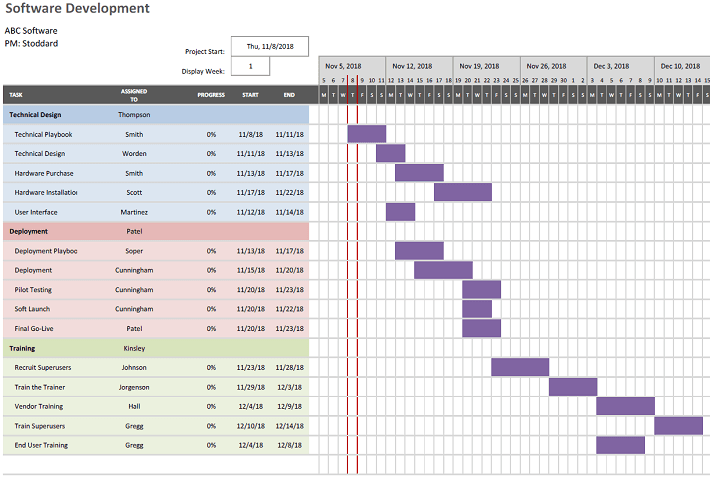Screen dimensions: 710x477
Task: Select the Jorgenson assignee cell
Action: point(134,387)
